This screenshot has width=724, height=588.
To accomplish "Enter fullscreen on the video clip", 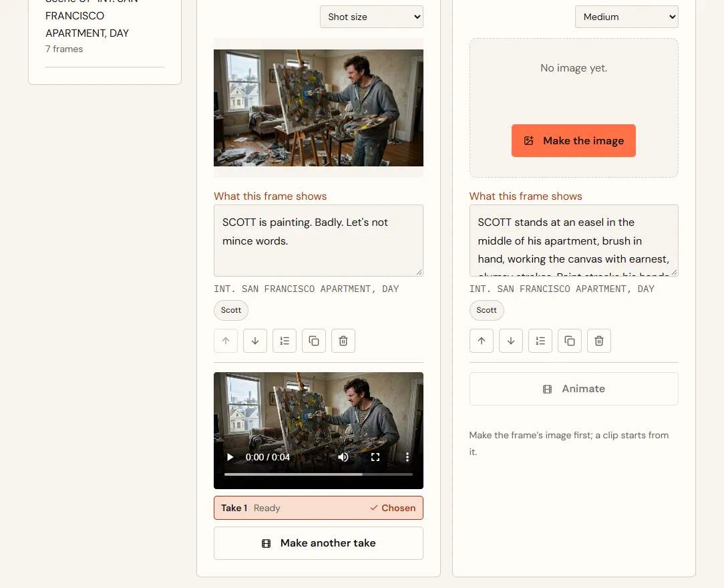I will pos(375,457).
